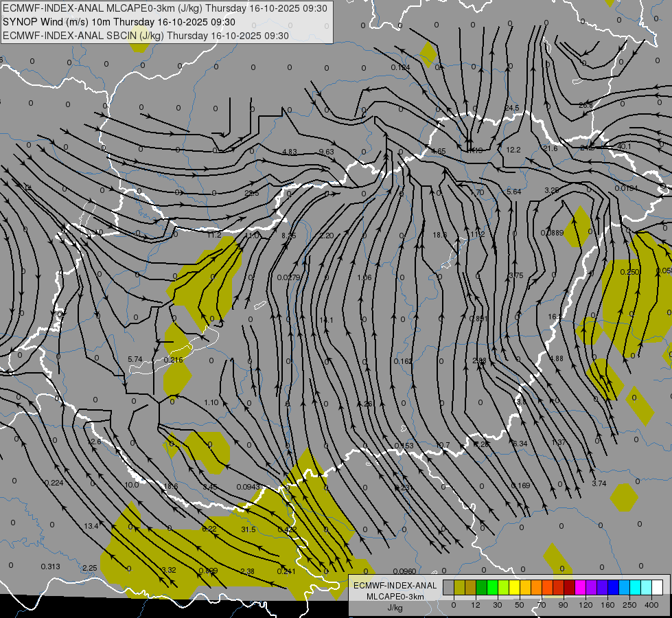Click the map value 0.169
Image resolution: width=672 pixels, height=618 pixels.
(x=520, y=485)
